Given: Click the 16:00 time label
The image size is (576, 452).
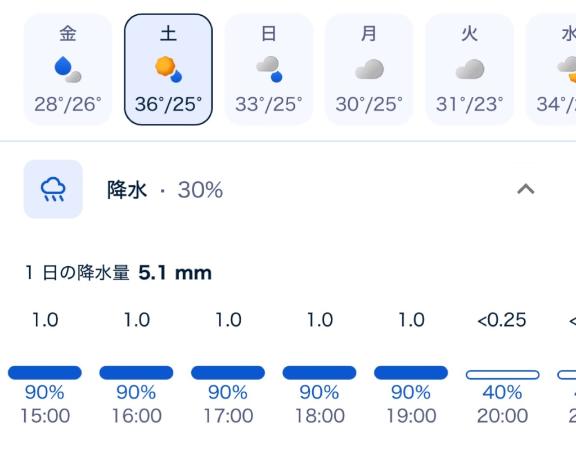Looking at the screenshot, I should (x=137, y=416).
